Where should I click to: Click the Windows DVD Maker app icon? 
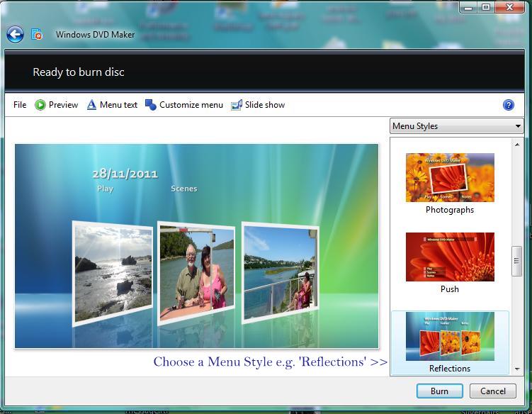click(37, 34)
